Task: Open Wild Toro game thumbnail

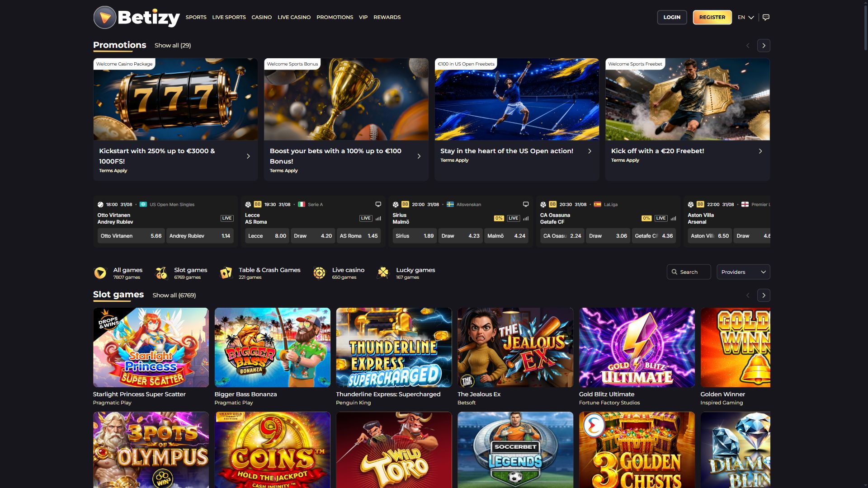Action: click(x=394, y=450)
